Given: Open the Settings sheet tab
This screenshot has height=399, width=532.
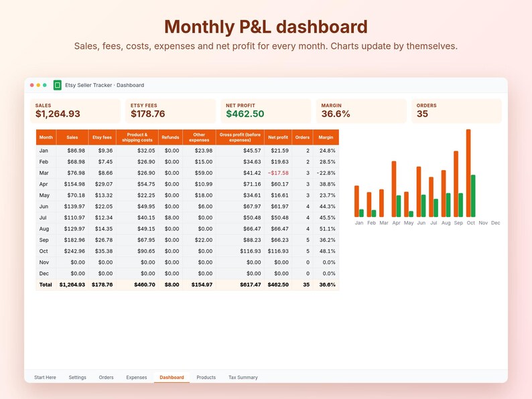Looking at the screenshot, I should coord(77,378).
